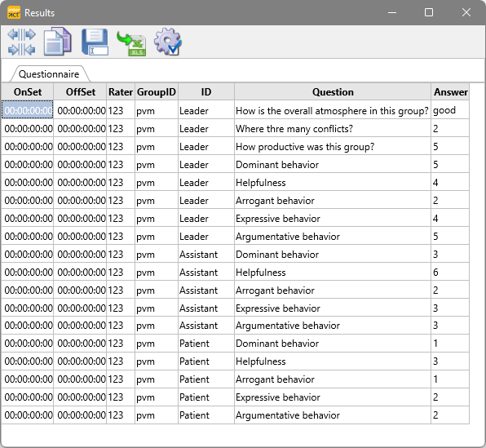
Task: Click the expand column widths arrows icon
Action: (x=21, y=34)
